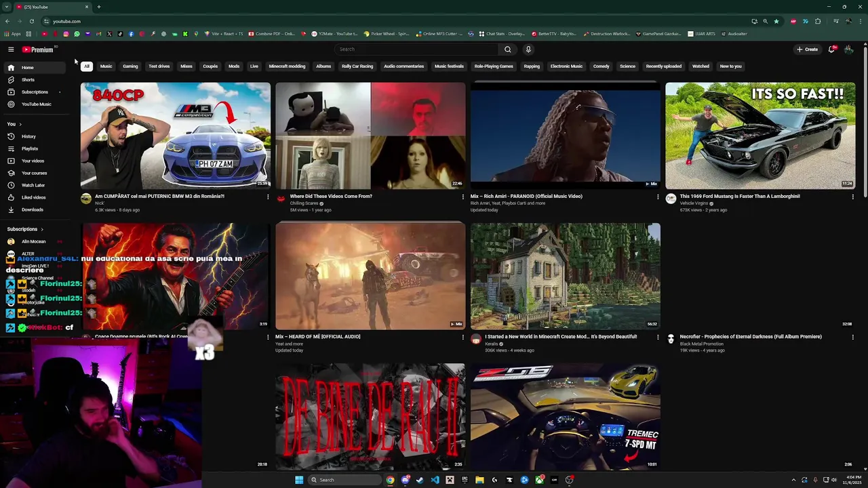Play the DE BINE DE RAU II thumbnail
868x488 pixels.
370,416
